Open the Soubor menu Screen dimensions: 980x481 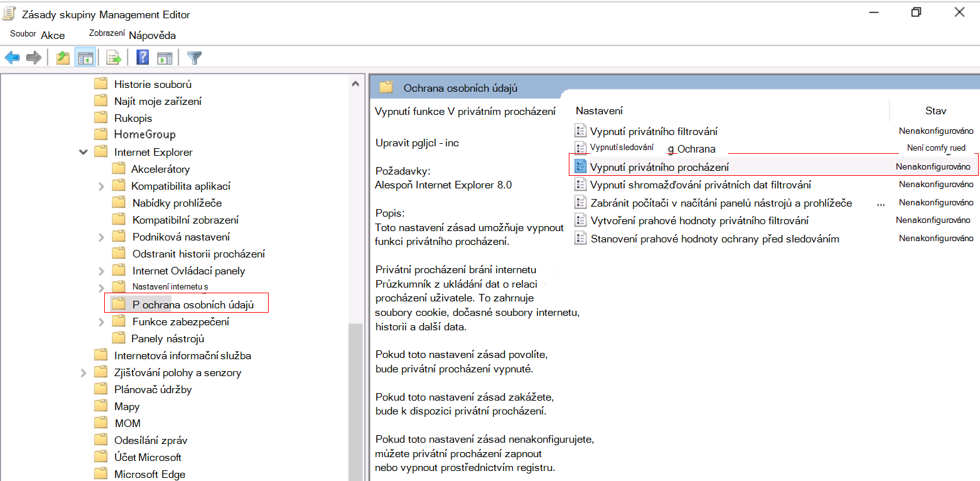(x=23, y=34)
